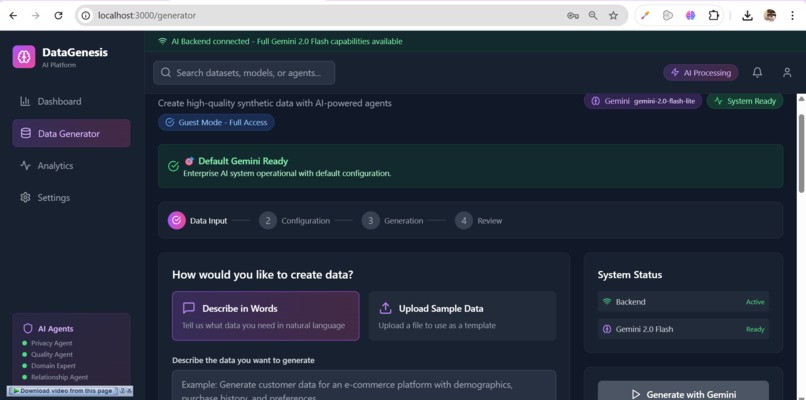Click the AI Processing badge
Screen dimensions: 806x400
(701, 72)
